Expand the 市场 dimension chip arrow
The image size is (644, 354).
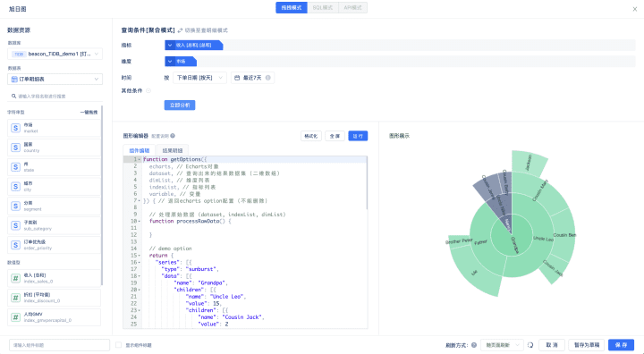(170, 62)
